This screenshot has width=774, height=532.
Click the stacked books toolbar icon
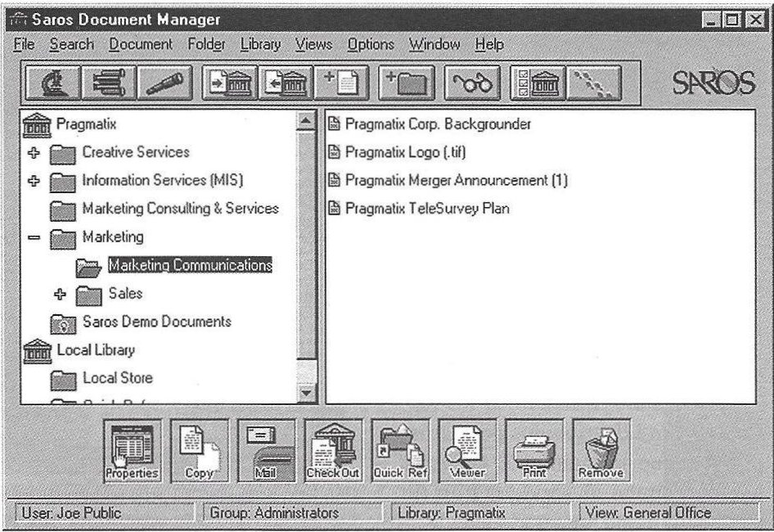109,83
